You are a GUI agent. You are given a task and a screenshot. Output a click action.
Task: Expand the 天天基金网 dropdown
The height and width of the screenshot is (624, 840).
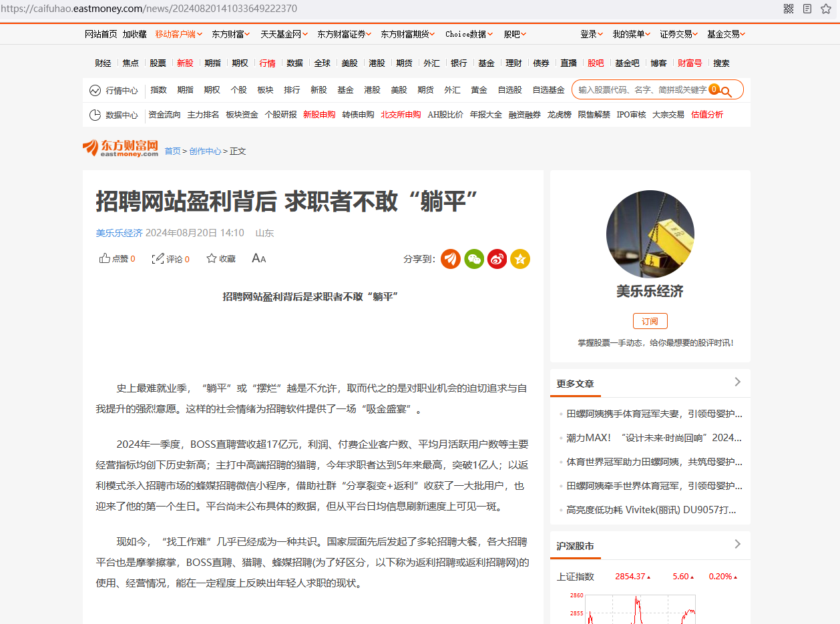(x=284, y=34)
